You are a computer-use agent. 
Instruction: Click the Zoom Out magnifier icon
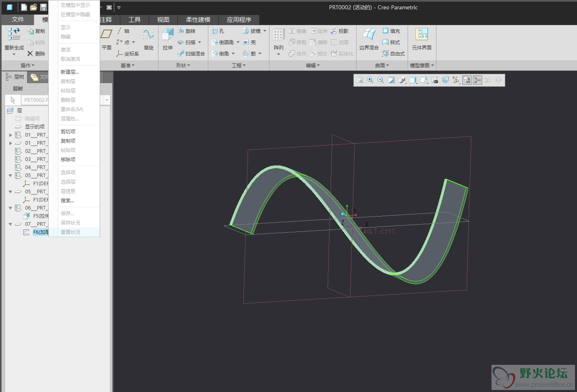[x=380, y=80]
